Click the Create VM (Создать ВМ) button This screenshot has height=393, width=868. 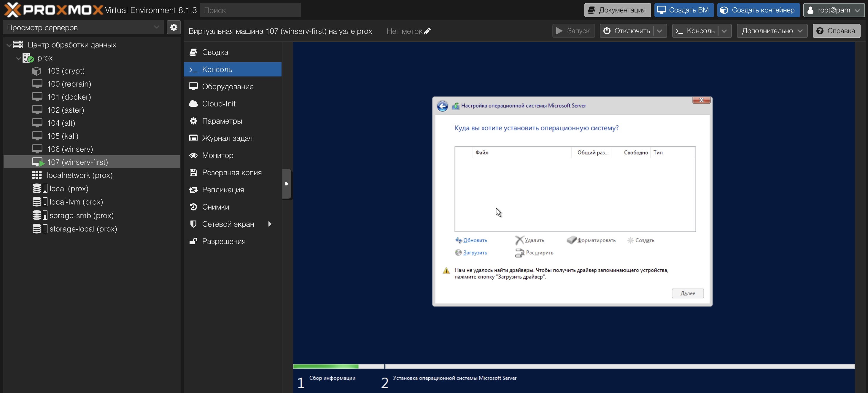[x=684, y=10]
